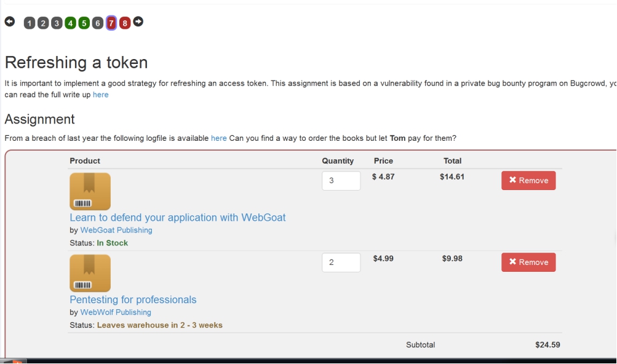
Task: Open the full write up 'here' link
Action: tap(101, 95)
